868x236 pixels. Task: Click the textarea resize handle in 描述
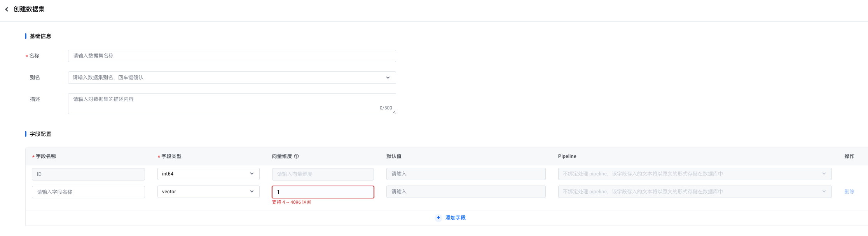coord(394,112)
